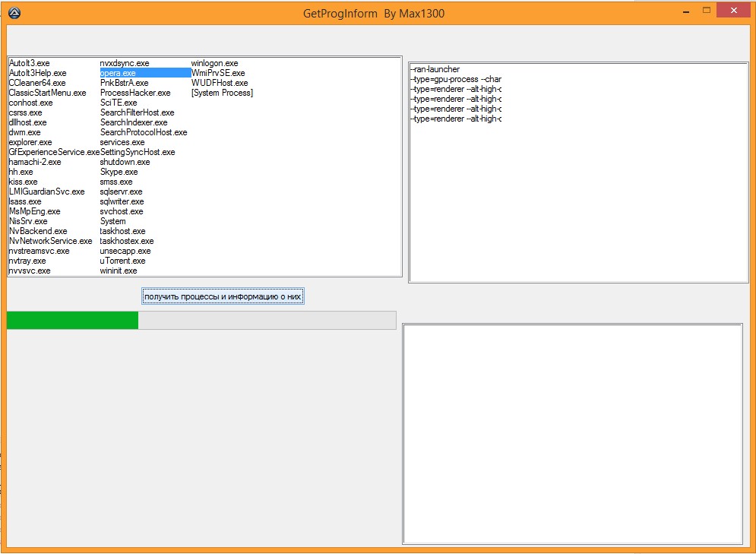Select Skype.exe in the process list
Viewport: 756px width, 554px height.
(x=119, y=172)
